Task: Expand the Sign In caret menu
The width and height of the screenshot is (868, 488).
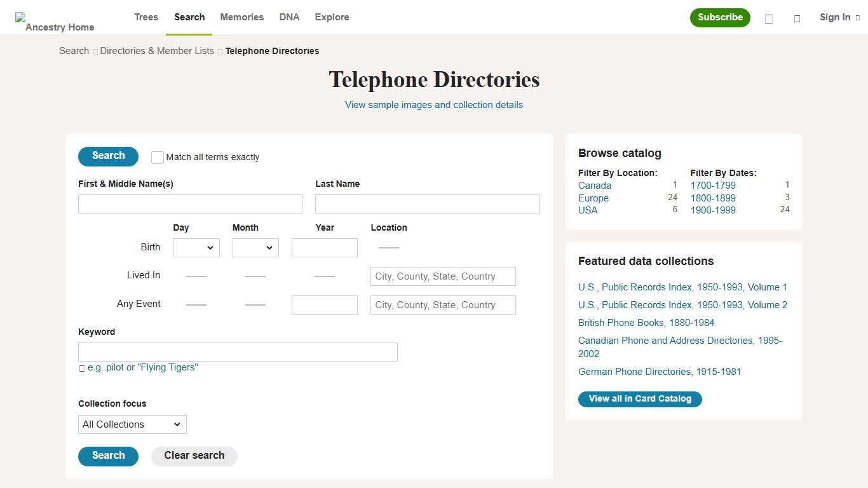Action: [857, 17]
